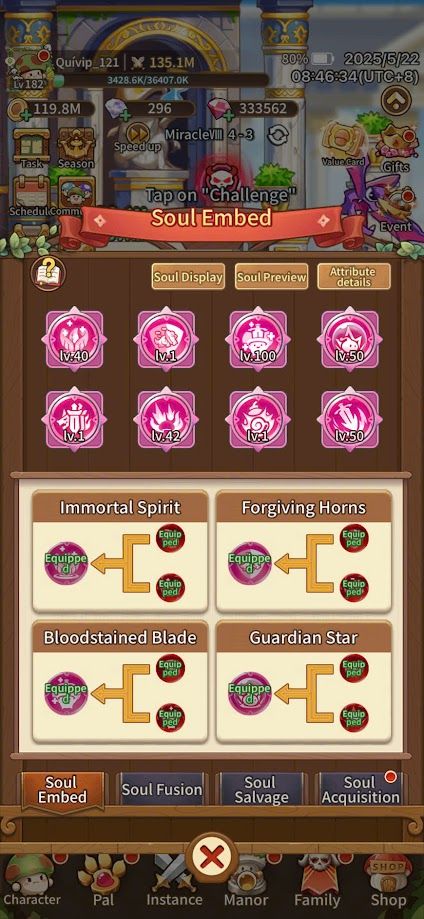Tap the Gifts icon
This screenshot has width=424, height=919.
point(396,148)
